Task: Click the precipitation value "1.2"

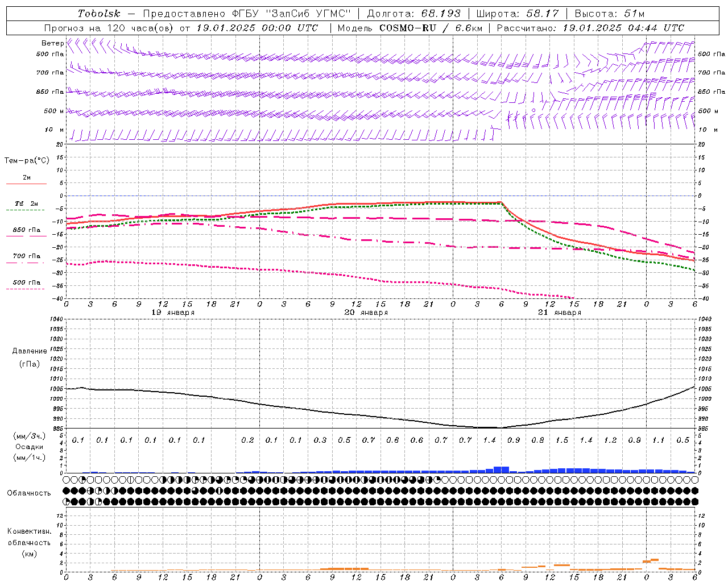Action: tap(610, 440)
